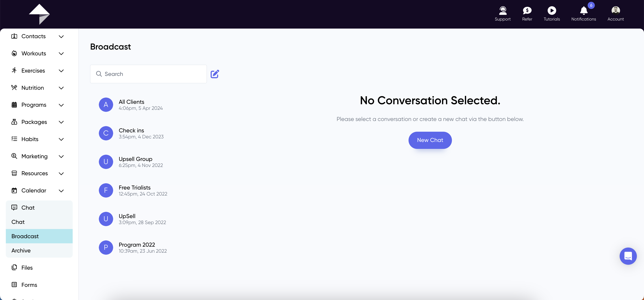Select the Forms menu entry

29,285
